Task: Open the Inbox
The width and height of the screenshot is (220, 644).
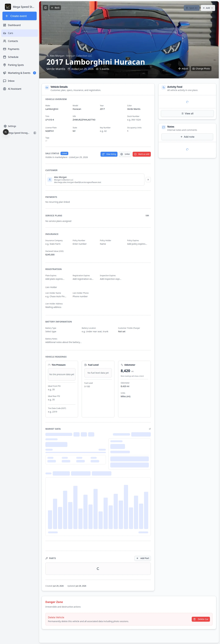Action: pyautogui.click(x=19, y=81)
